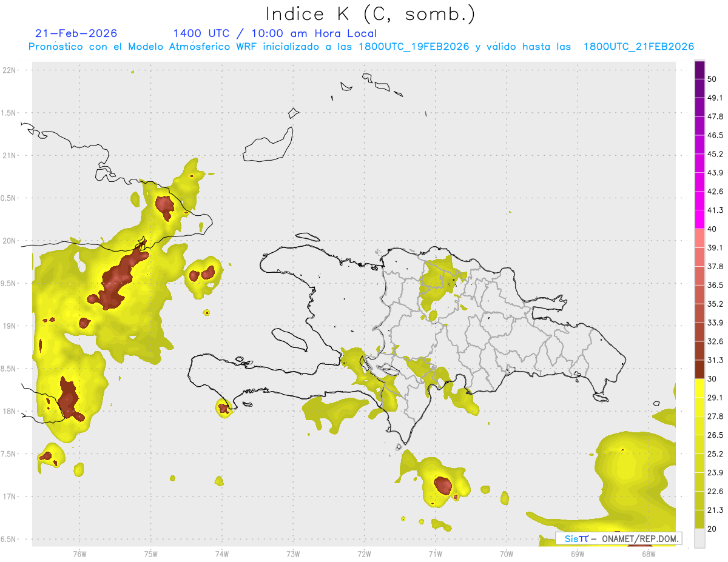
Task: Click the latitude label "18N"
Action: click(x=10, y=411)
